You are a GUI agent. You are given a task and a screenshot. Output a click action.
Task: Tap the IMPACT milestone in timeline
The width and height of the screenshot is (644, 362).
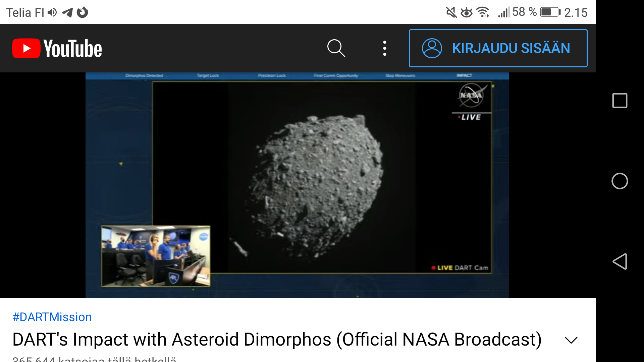(464, 75)
